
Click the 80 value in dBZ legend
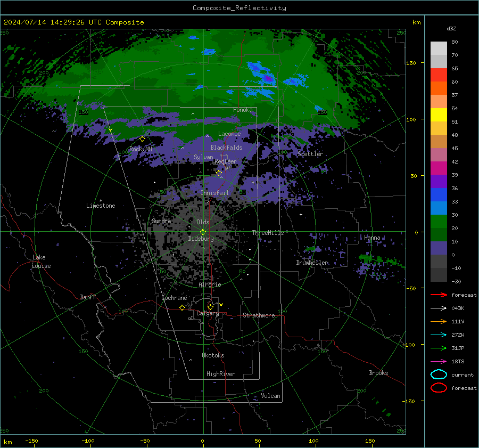(x=455, y=42)
